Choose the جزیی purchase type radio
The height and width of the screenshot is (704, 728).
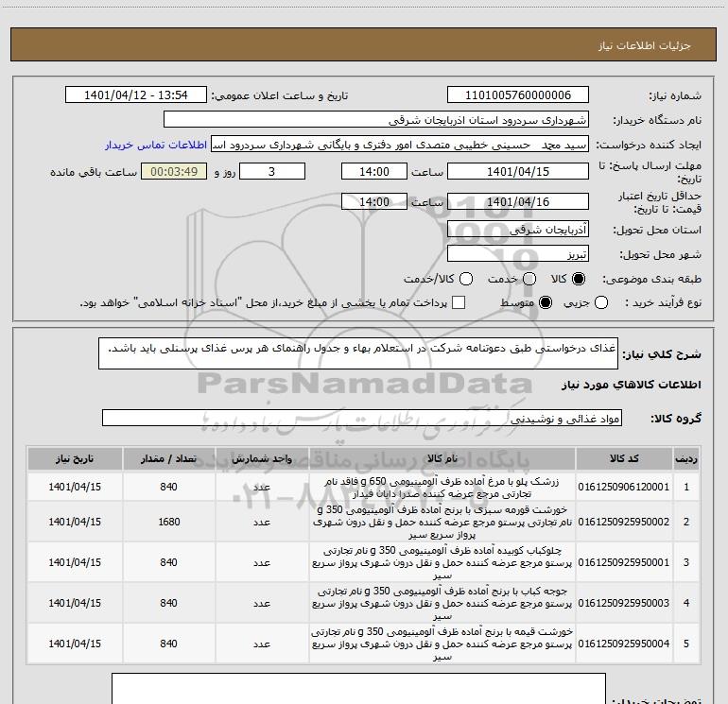(x=600, y=302)
